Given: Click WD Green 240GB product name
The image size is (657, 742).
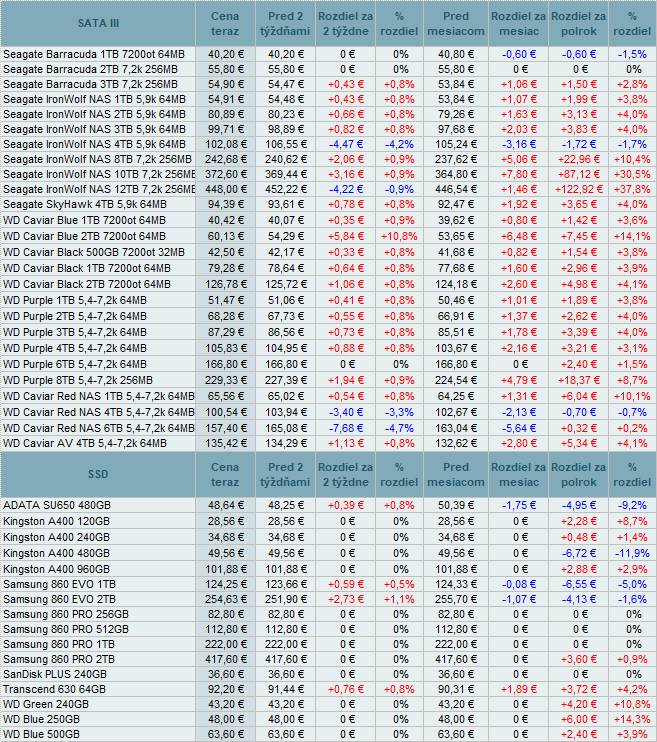Looking at the screenshot, I should (46, 705).
